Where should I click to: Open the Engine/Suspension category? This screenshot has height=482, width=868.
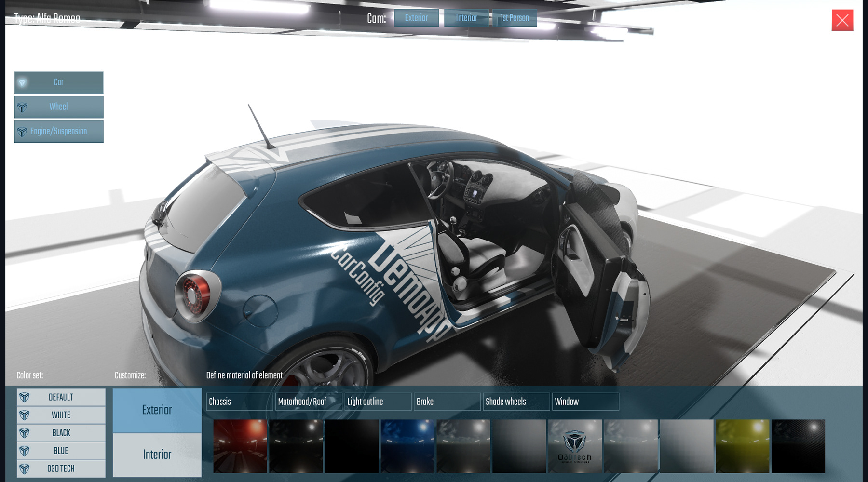pyautogui.click(x=59, y=132)
